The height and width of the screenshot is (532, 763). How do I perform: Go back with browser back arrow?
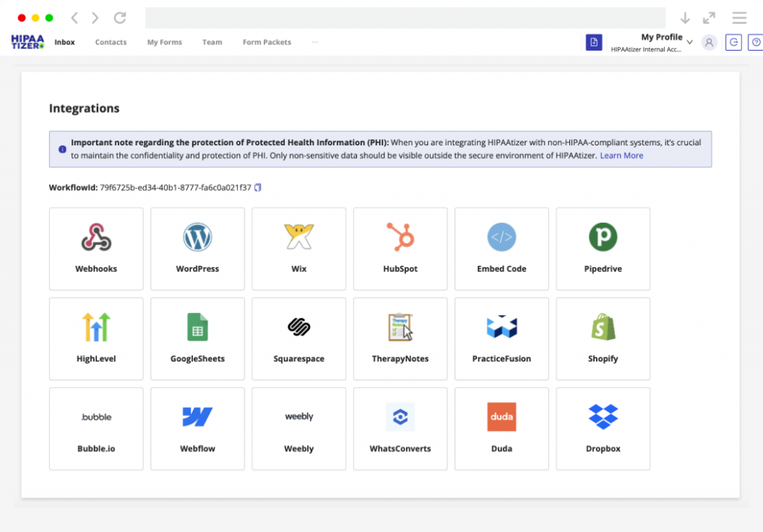(x=75, y=18)
